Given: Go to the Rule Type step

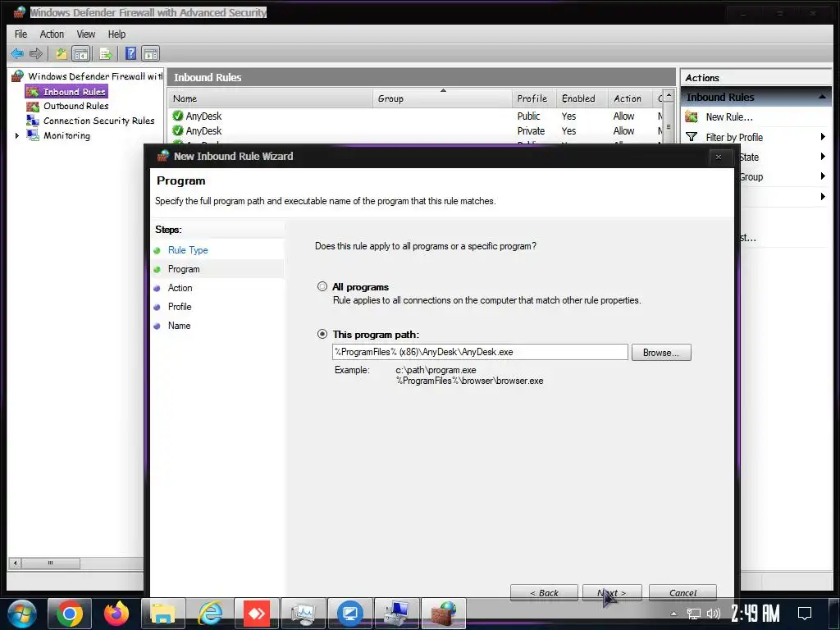Looking at the screenshot, I should pos(188,250).
